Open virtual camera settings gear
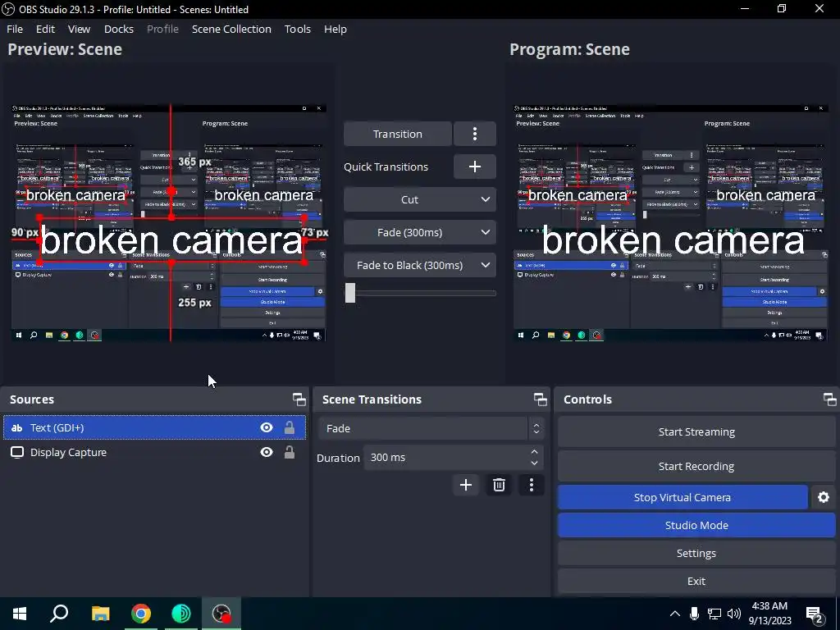The image size is (840, 630). (824, 497)
